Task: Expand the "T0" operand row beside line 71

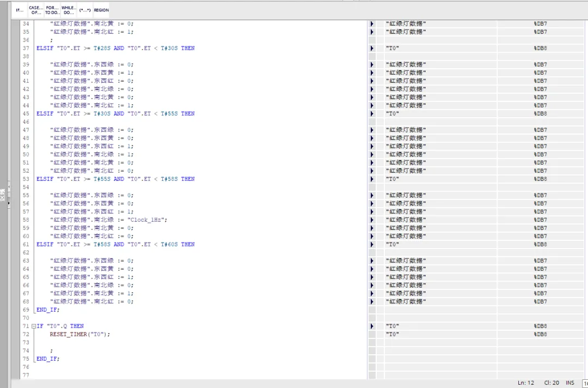Action: pos(372,326)
